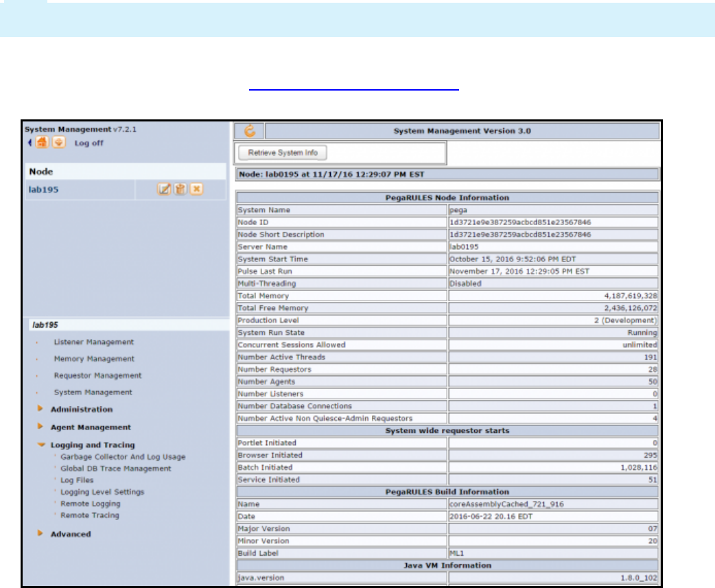The width and height of the screenshot is (715, 588).
Task: Click the Node Short Description value cell
Action: (x=553, y=235)
